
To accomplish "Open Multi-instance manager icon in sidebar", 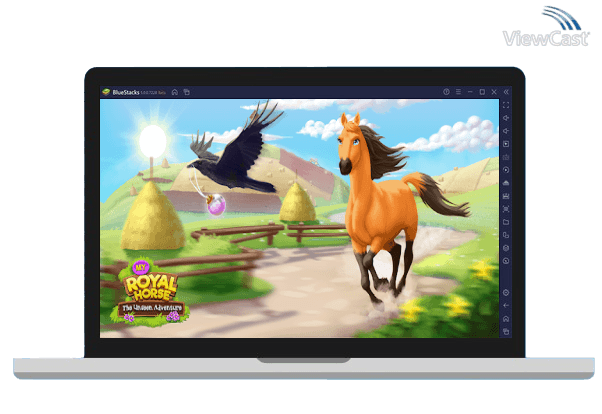I will (506, 235).
